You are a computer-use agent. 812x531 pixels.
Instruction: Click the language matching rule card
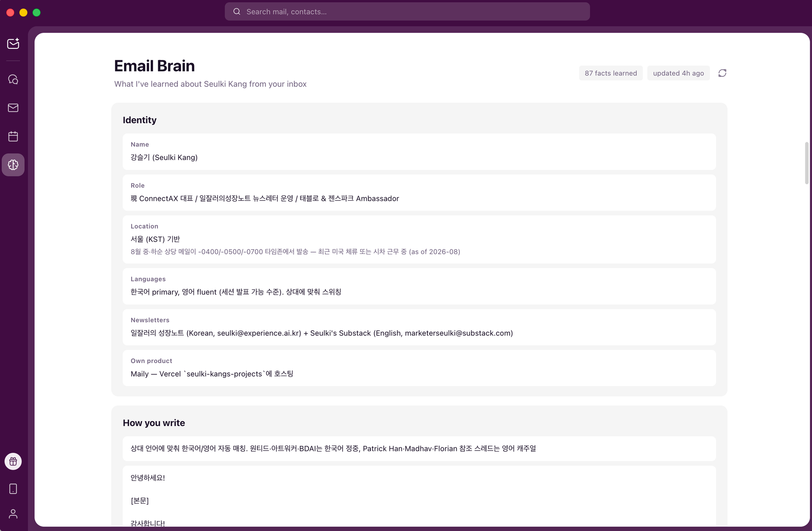[x=419, y=449]
